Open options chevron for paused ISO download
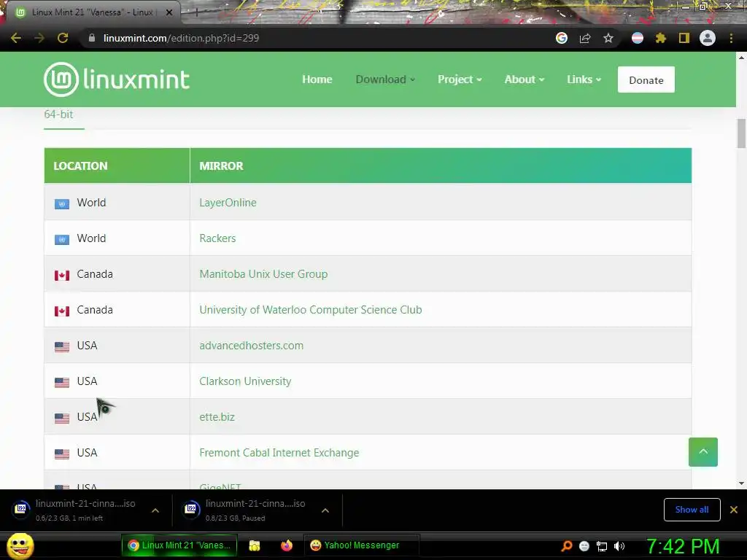Image resolution: width=747 pixels, height=560 pixels. [325, 510]
